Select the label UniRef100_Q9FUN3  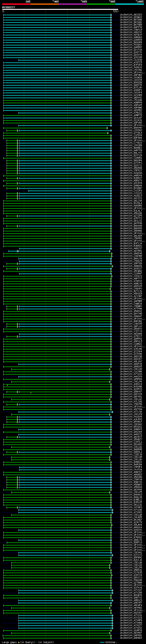click(x=131, y=75)
